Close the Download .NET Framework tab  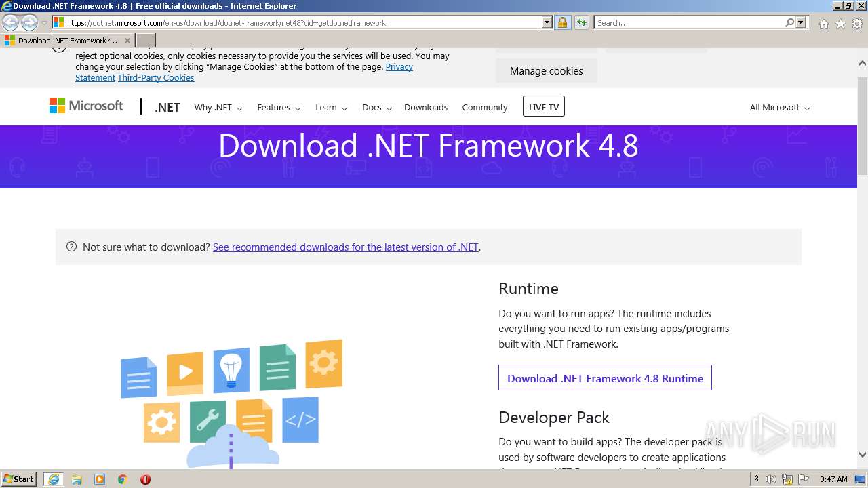point(127,41)
